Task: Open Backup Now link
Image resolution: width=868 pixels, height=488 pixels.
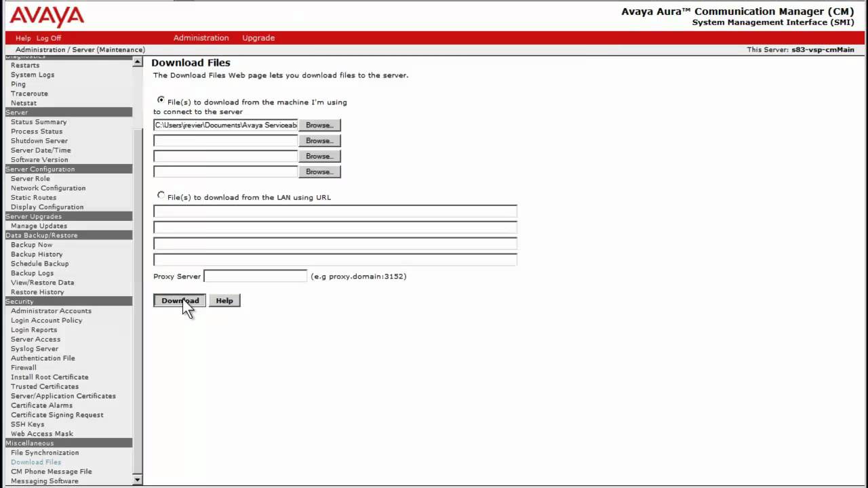Action: click(x=31, y=245)
